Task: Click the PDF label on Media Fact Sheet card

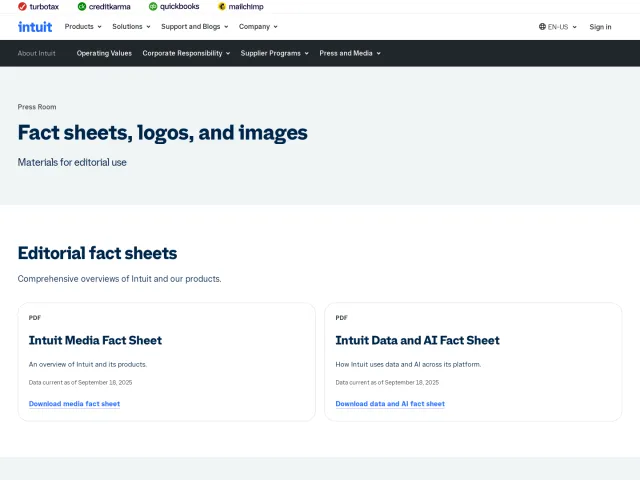Action: pyautogui.click(x=35, y=318)
